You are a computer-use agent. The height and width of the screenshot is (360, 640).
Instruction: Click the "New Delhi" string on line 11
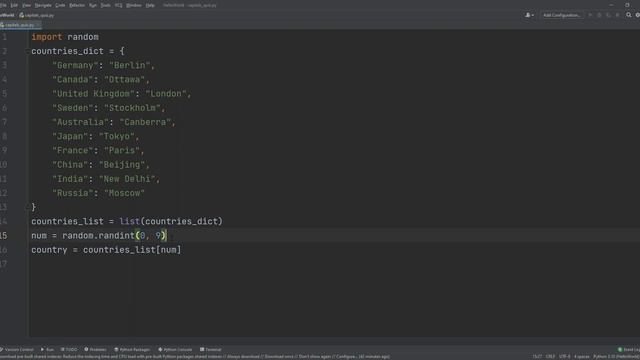pos(127,179)
